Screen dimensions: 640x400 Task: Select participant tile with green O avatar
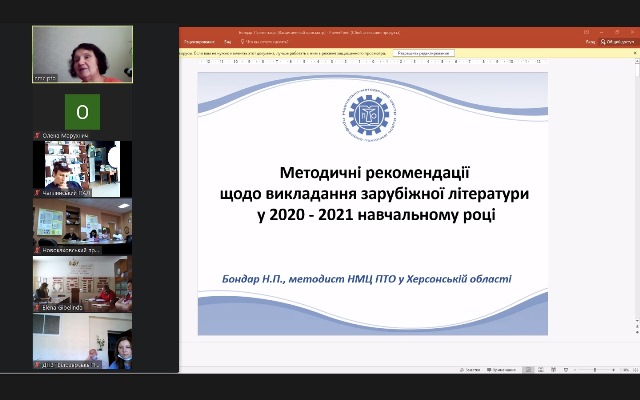click(82, 111)
